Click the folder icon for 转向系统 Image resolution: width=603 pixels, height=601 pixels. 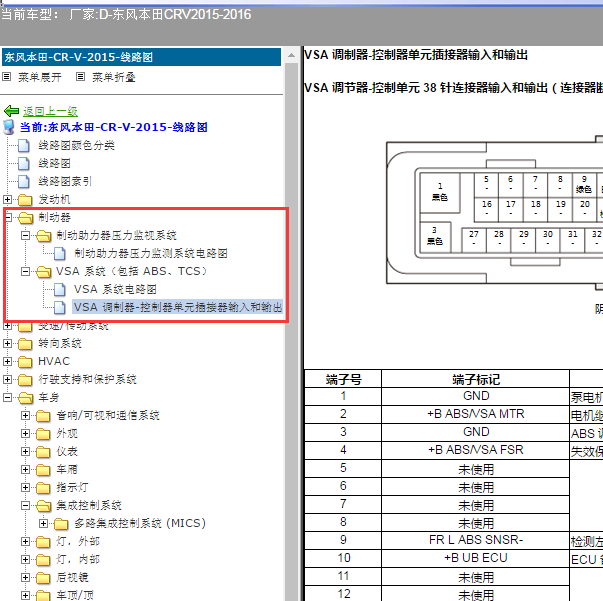(25, 343)
